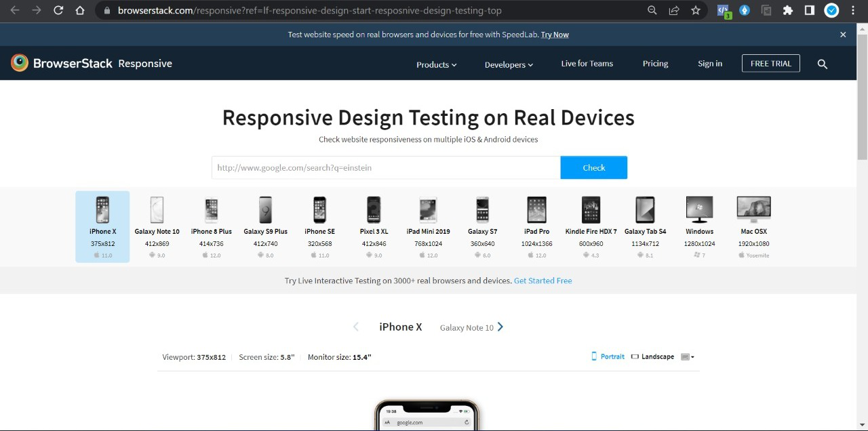The image size is (868, 431).
Task: Choose the Galaxy Note 10 device
Action: [157, 210]
